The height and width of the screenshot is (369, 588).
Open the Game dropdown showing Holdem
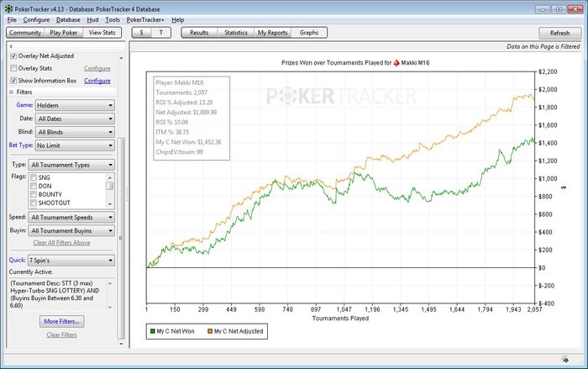(x=75, y=105)
